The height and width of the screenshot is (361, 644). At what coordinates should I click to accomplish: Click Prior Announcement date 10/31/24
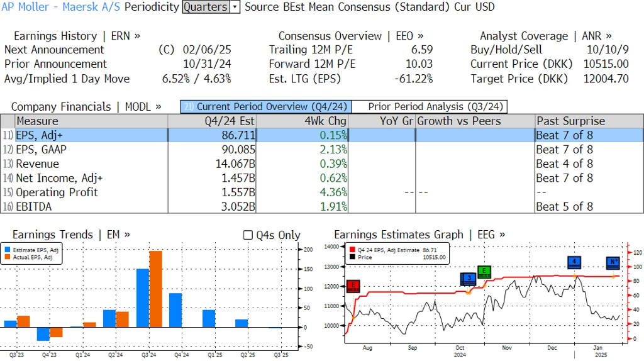(207, 64)
